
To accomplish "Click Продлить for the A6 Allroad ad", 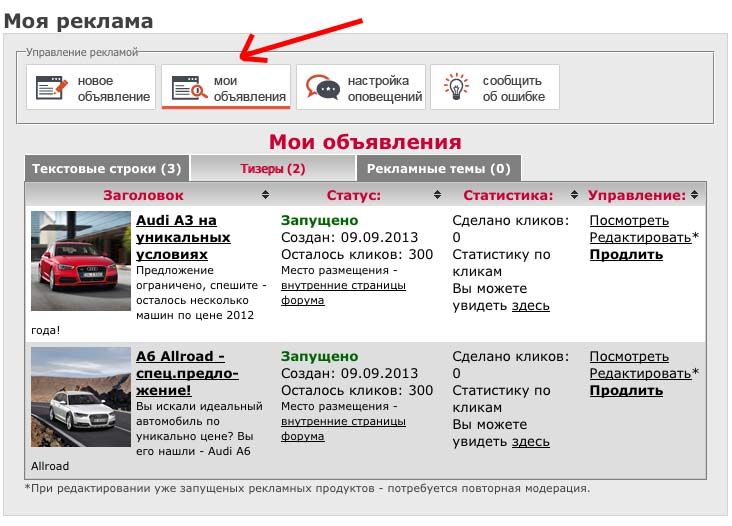I will 626,390.
